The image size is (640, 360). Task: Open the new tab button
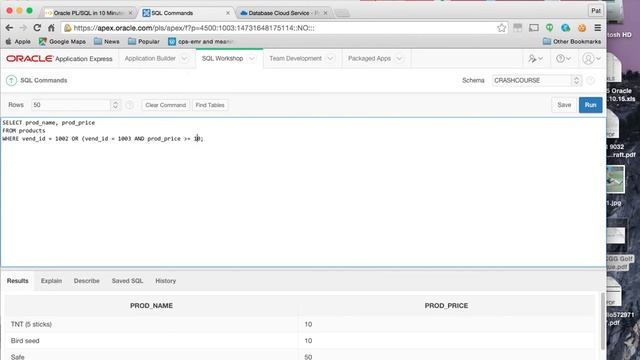point(342,13)
